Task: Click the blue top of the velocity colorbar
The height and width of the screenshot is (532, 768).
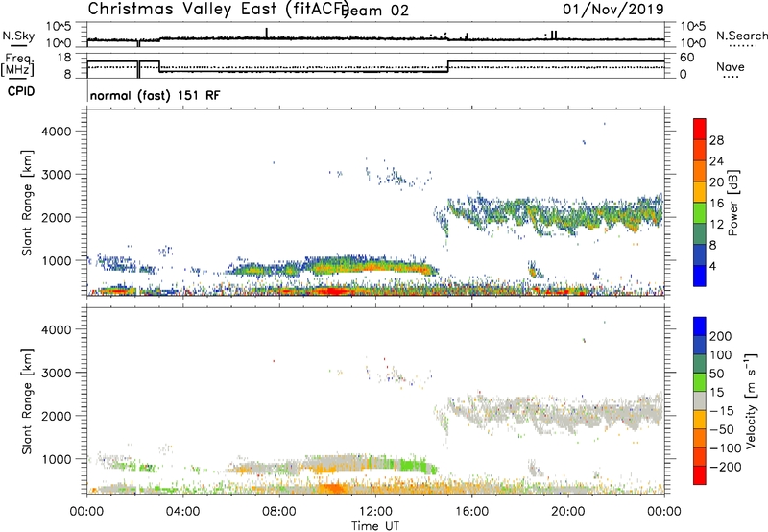Action: point(700,326)
